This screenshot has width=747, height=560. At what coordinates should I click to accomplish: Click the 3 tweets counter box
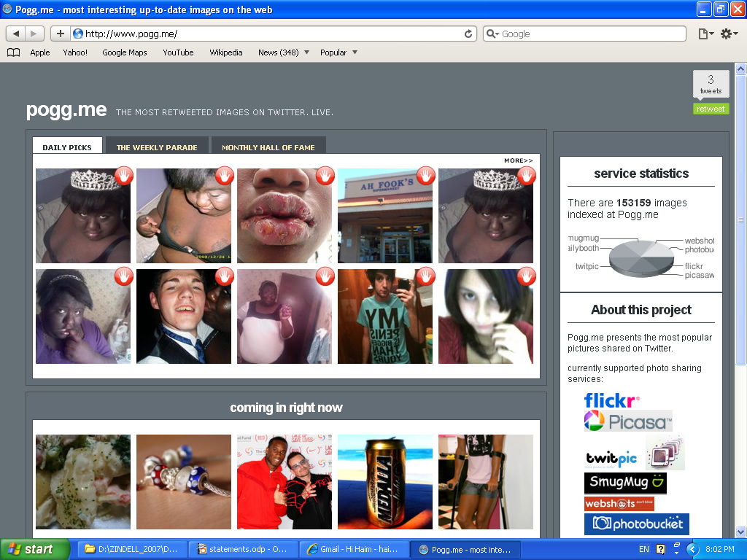click(x=711, y=84)
